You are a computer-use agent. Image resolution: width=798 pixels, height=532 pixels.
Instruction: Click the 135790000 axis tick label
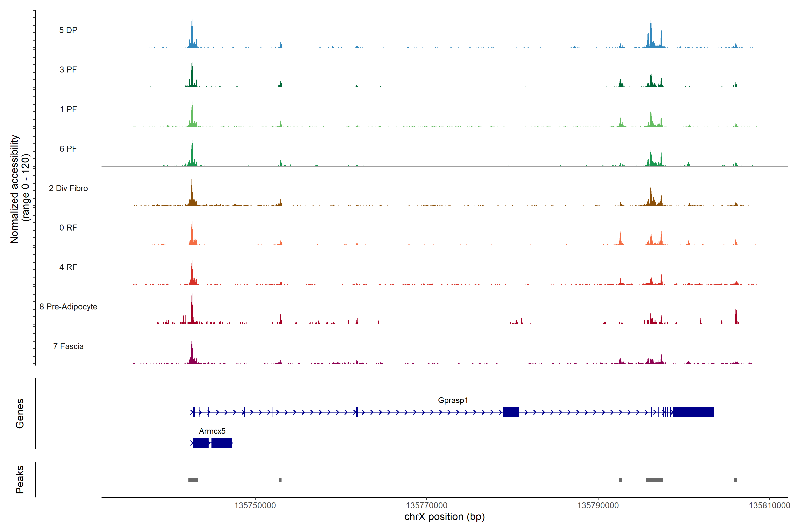click(598, 505)
